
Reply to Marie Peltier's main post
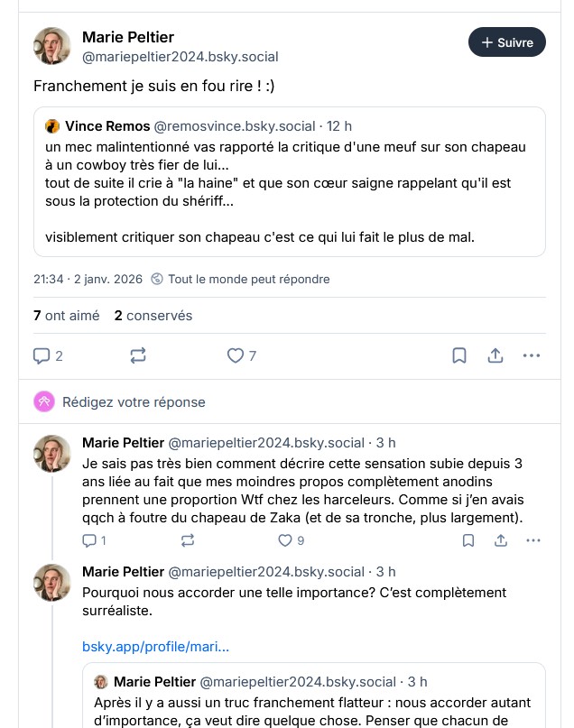pos(42,356)
